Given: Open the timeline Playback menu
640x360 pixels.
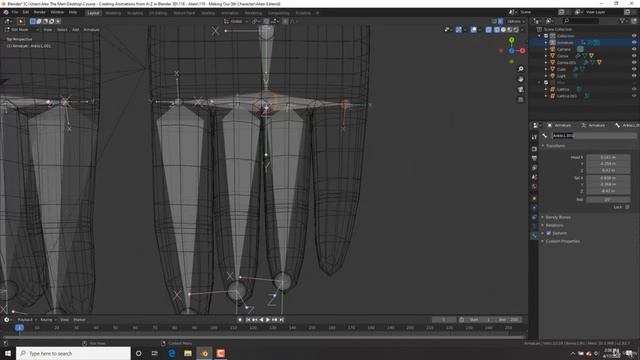Looking at the screenshot, I should 25,320.
